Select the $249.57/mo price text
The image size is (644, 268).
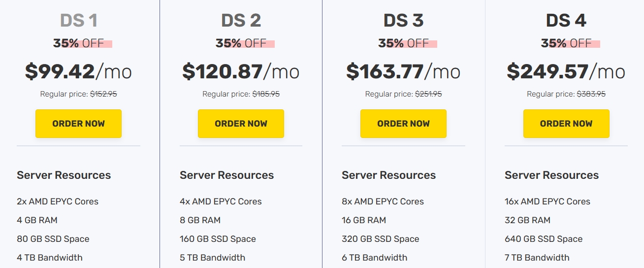tap(566, 71)
